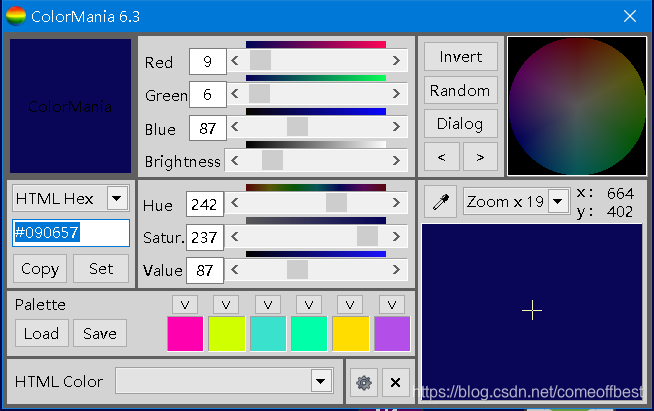Viewport: 654px width, 411px height.
Task: Activate the eyedropper color picker tool
Action: (x=440, y=202)
